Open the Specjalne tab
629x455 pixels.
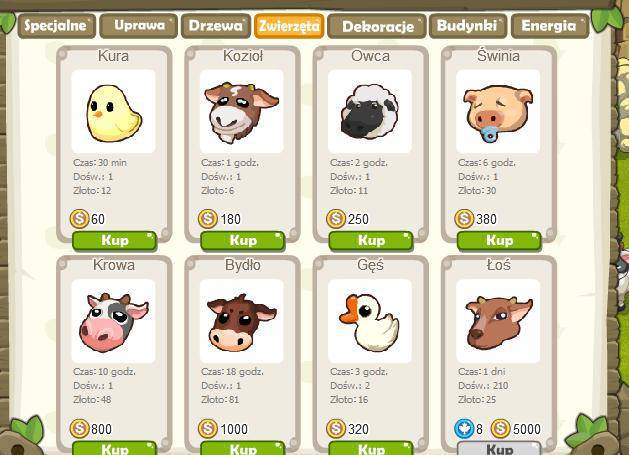point(56,26)
